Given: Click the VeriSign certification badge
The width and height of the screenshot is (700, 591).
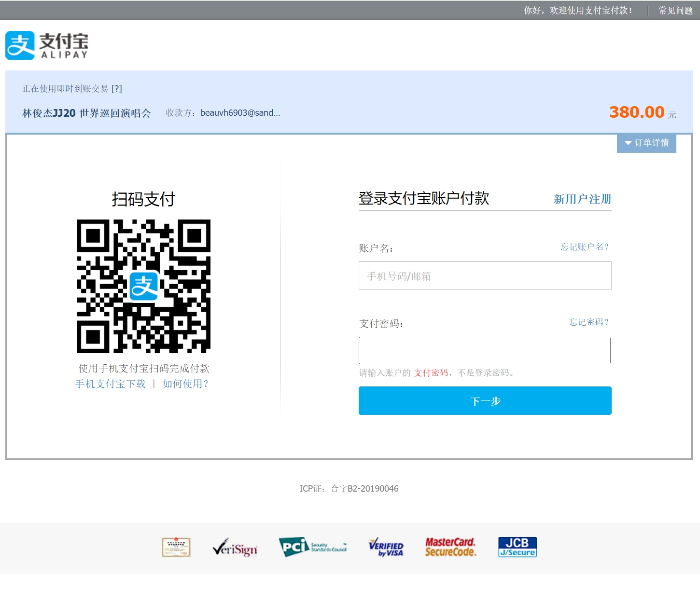Looking at the screenshot, I should [235, 548].
